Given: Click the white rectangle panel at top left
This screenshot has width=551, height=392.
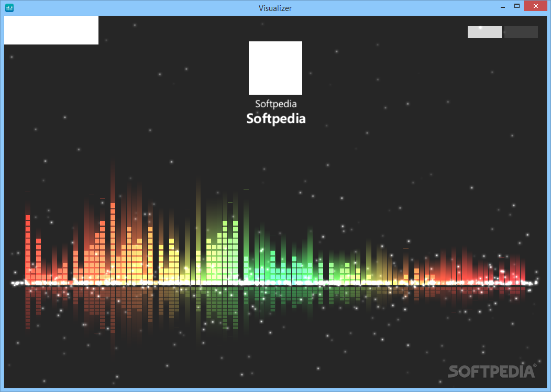Looking at the screenshot, I should coord(51,30).
